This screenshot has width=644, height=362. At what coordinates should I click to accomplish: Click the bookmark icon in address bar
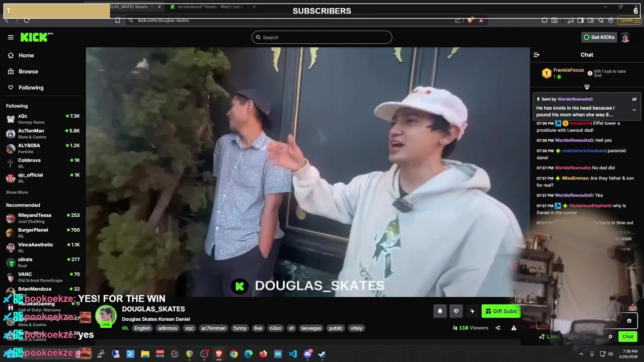(117, 20)
